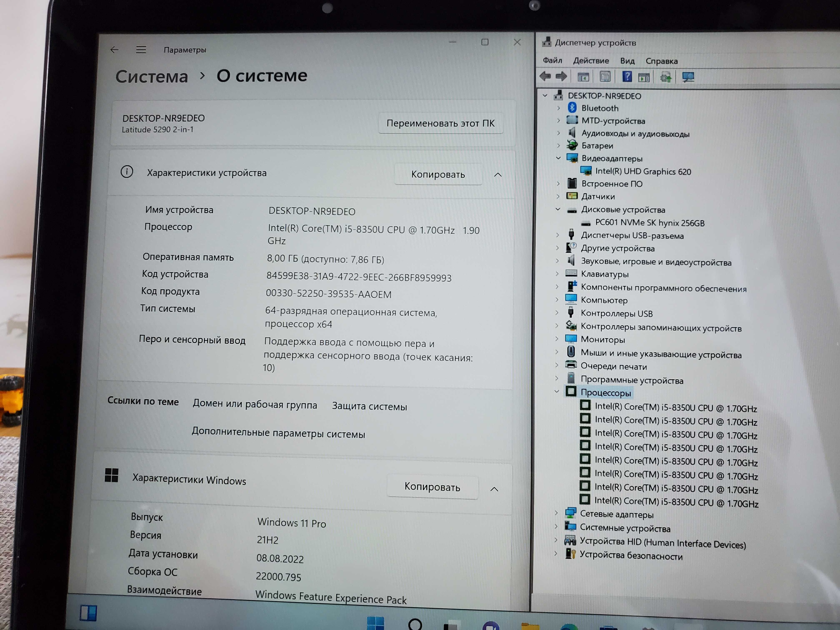Click the show/hide console tree toolbar icon
Screen dimensions: 840x630
coord(583,77)
